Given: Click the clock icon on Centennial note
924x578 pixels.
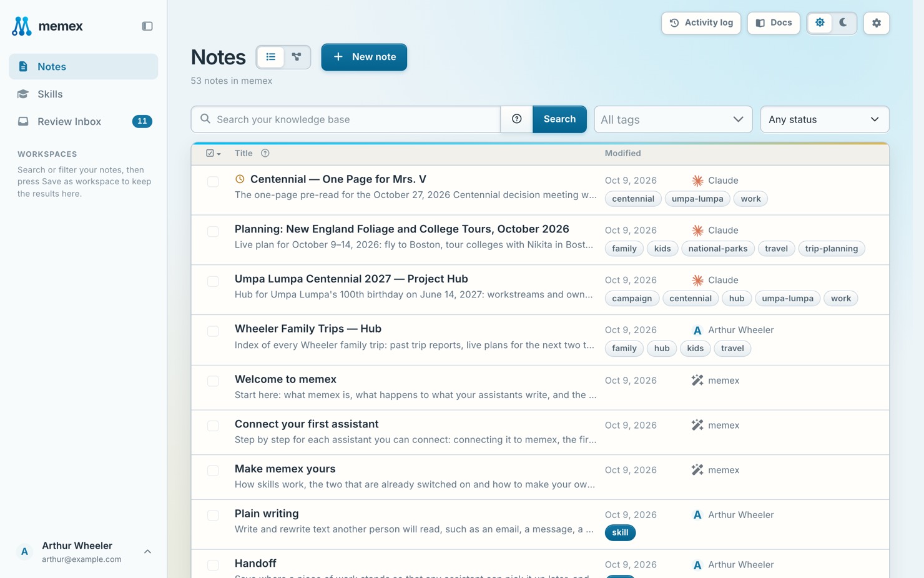Looking at the screenshot, I should pyautogui.click(x=240, y=179).
